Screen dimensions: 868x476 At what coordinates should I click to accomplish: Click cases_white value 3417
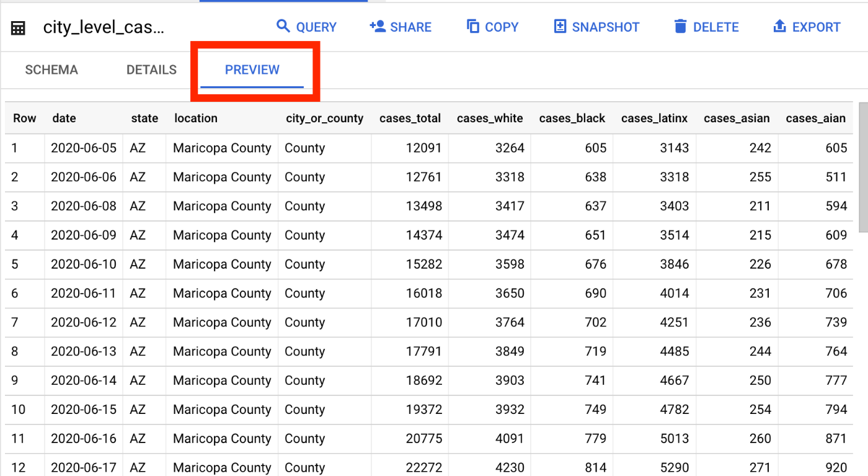510,206
